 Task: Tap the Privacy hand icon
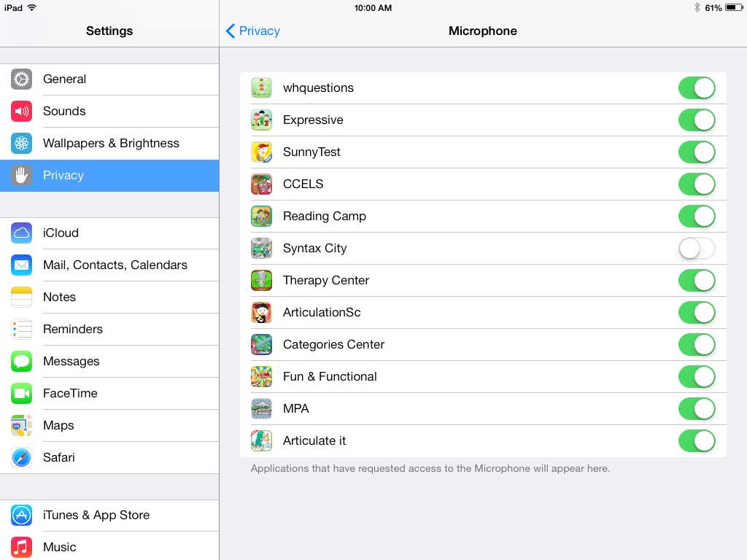(x=21, y=175)
